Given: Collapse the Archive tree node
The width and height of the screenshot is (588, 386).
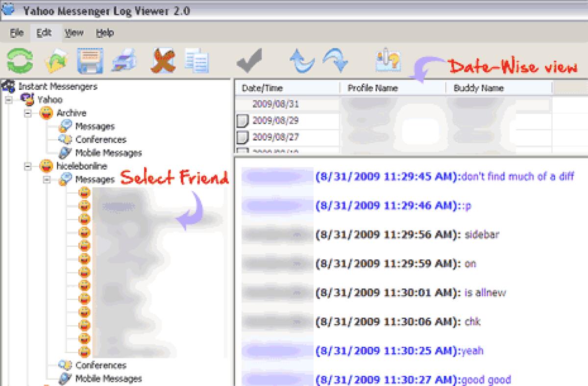Looking at the screenshot, I should tap(28, 113).
